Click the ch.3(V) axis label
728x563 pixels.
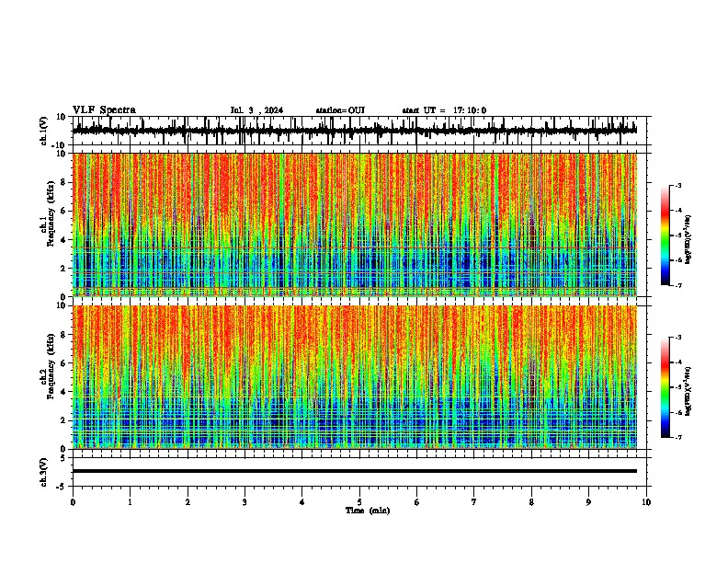point(44,472)
